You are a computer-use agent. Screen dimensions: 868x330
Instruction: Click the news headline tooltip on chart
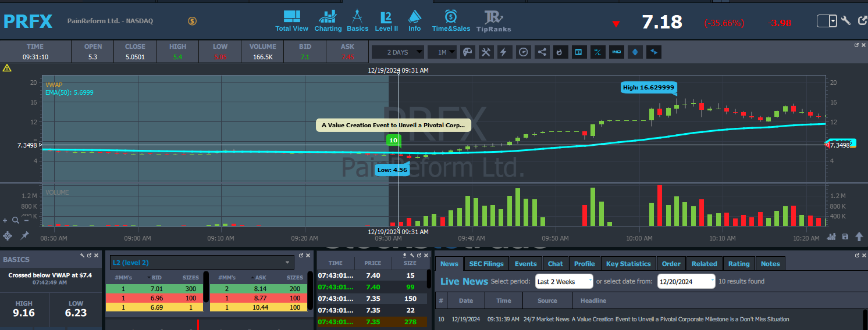point(393,125)
